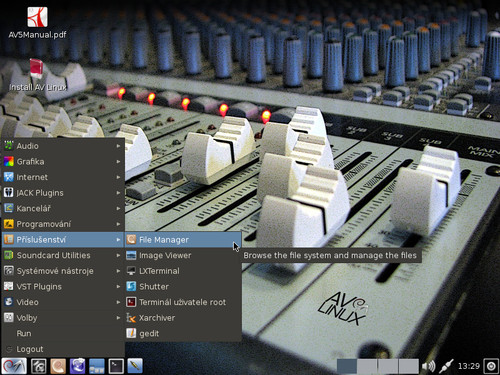Open gedit from the accessories list
Image resolution: width=500 pixels, height=375 pixels.
(x=183, y=333)
